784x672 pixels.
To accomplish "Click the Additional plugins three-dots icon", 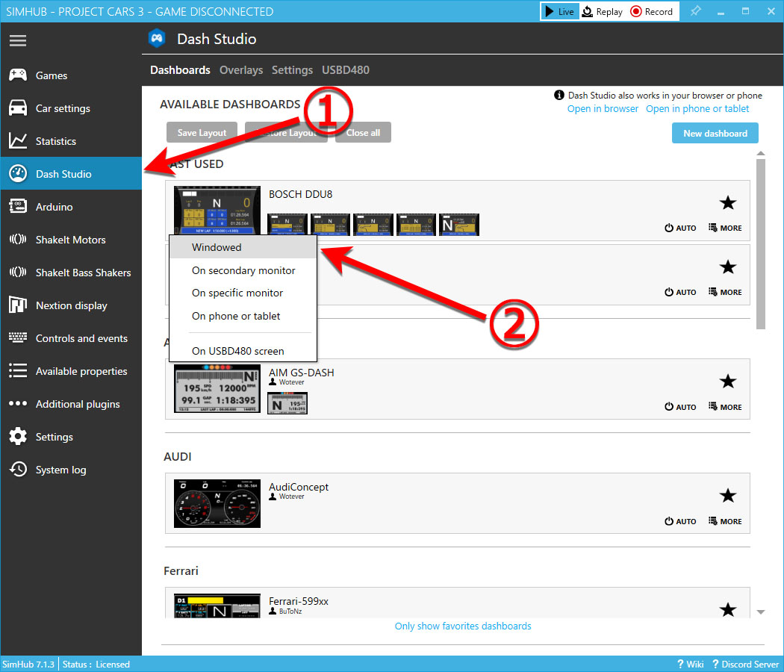I will [18, 403].
